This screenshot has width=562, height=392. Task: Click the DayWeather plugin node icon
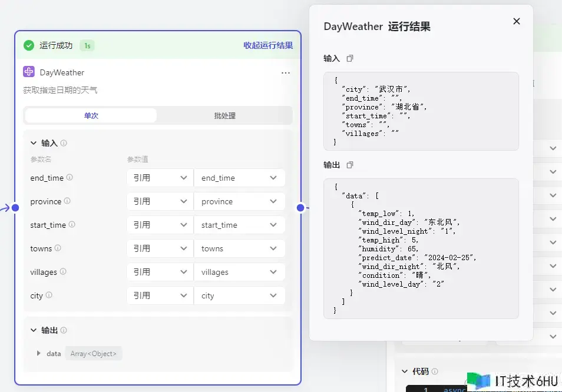click(29, 72)
